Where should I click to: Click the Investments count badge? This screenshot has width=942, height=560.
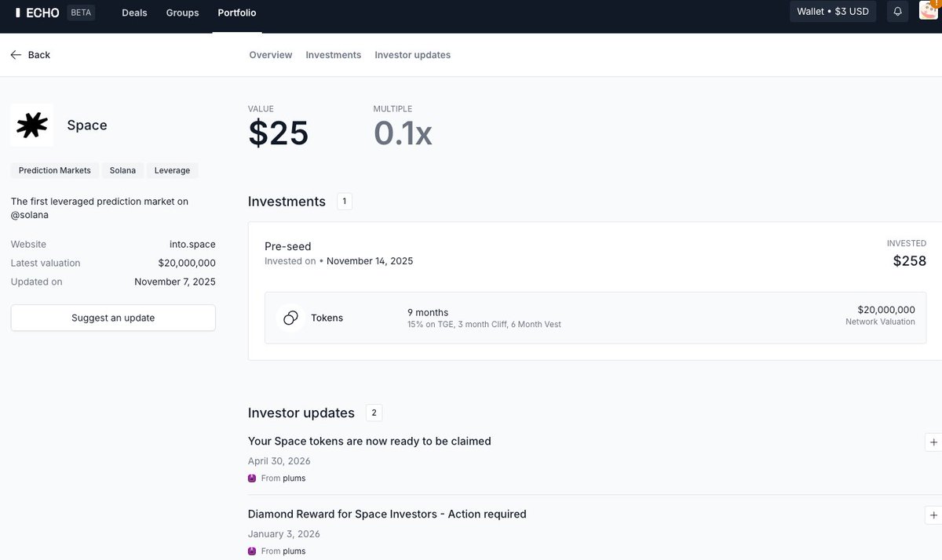(345, 202)
